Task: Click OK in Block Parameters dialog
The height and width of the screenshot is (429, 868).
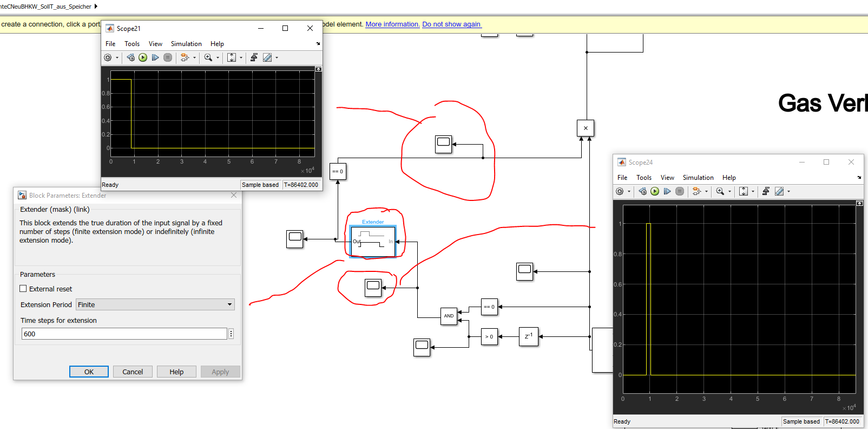Action: tap(89, 372)
